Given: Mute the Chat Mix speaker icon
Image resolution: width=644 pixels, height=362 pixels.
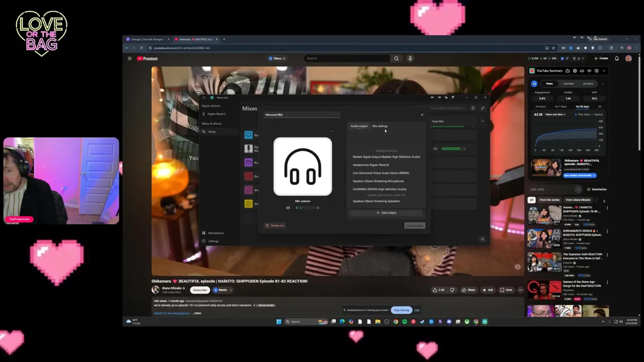Looking at the screenshot, I should click(435, 149).
